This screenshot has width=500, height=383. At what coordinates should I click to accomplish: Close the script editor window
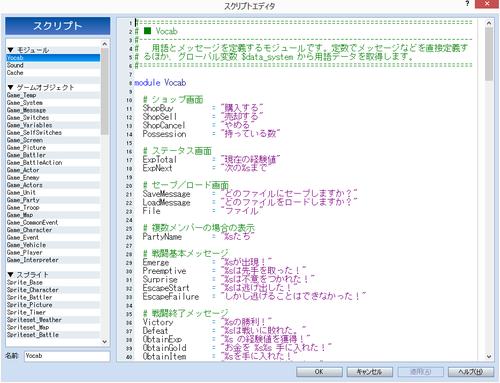pyautogui.click(x=487, y=4)
